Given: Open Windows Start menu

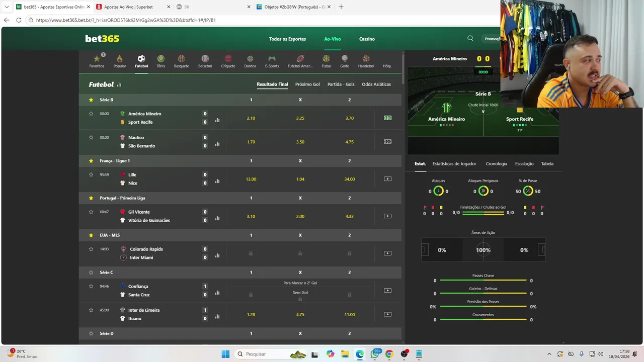Looking at the screenshot, I should (x=225, y=354).
